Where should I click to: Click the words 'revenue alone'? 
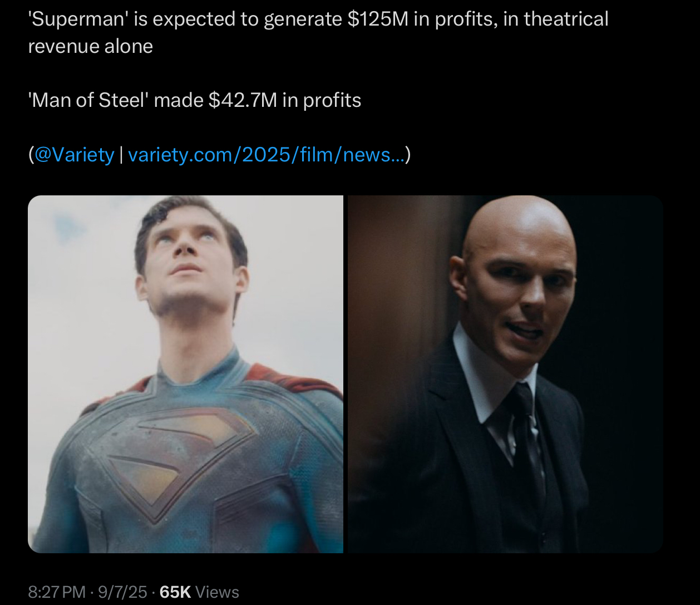[90, 46]
